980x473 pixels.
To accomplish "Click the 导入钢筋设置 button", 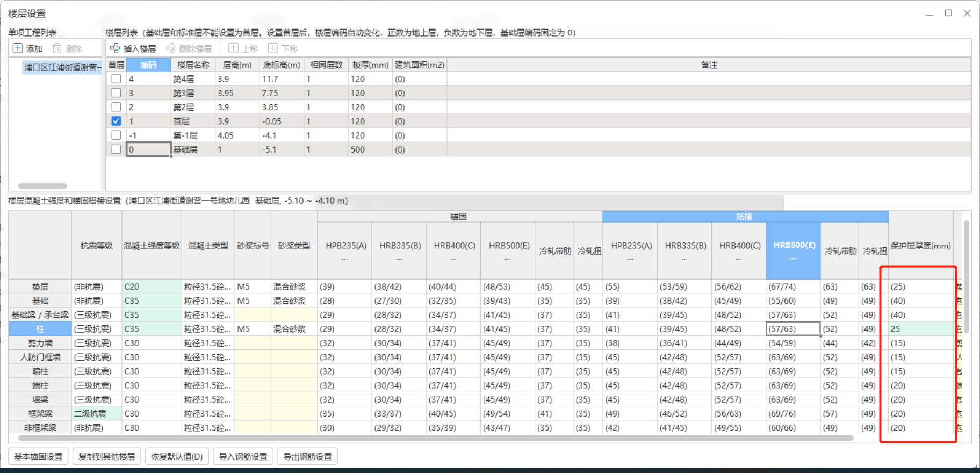I will click(x=243, y=456).
